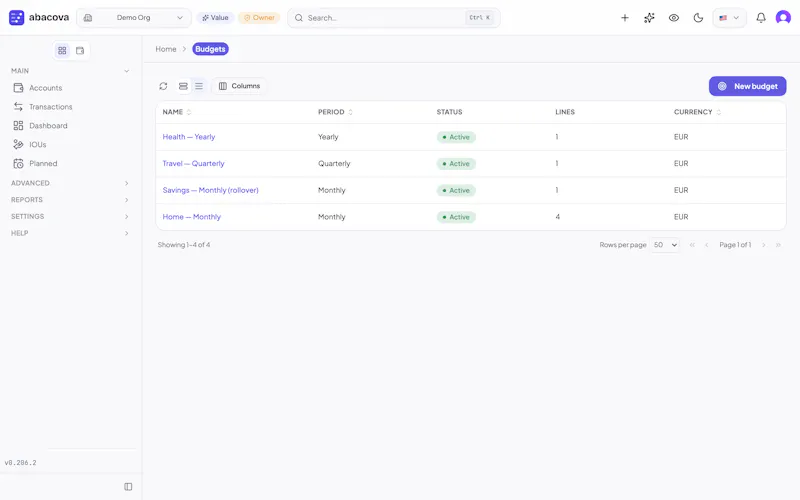Screen dimensions: 800x500
Task: Open the Columns chooser
Action: coord(239,86)
